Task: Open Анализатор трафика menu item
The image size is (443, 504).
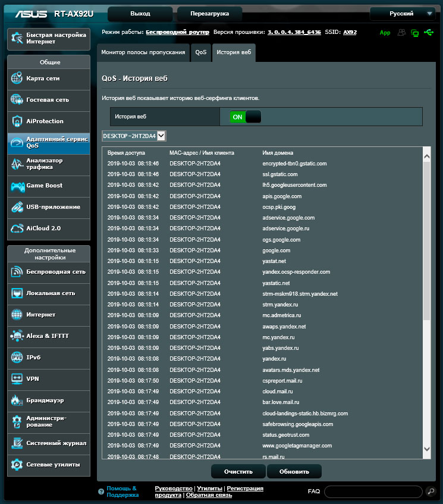Action: point(49,164)
